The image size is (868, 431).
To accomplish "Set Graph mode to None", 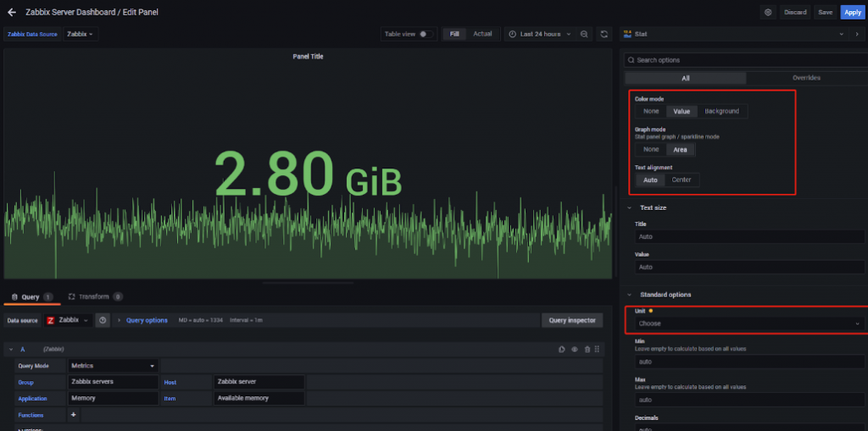I will point(651,149).
